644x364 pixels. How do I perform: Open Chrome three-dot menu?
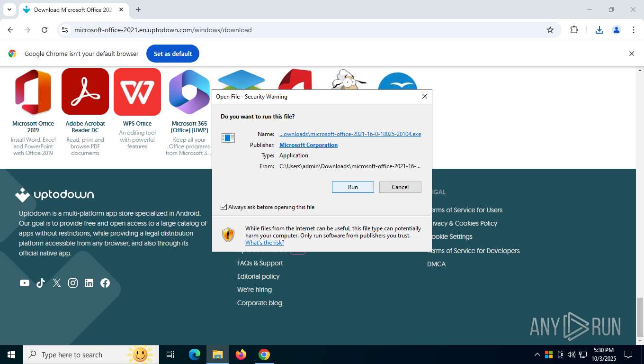634,30
